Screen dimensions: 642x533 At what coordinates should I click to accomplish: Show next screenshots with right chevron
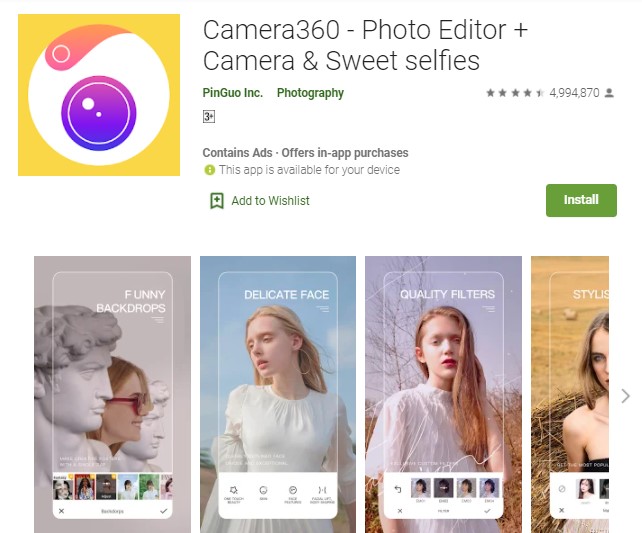click(625, 396)
